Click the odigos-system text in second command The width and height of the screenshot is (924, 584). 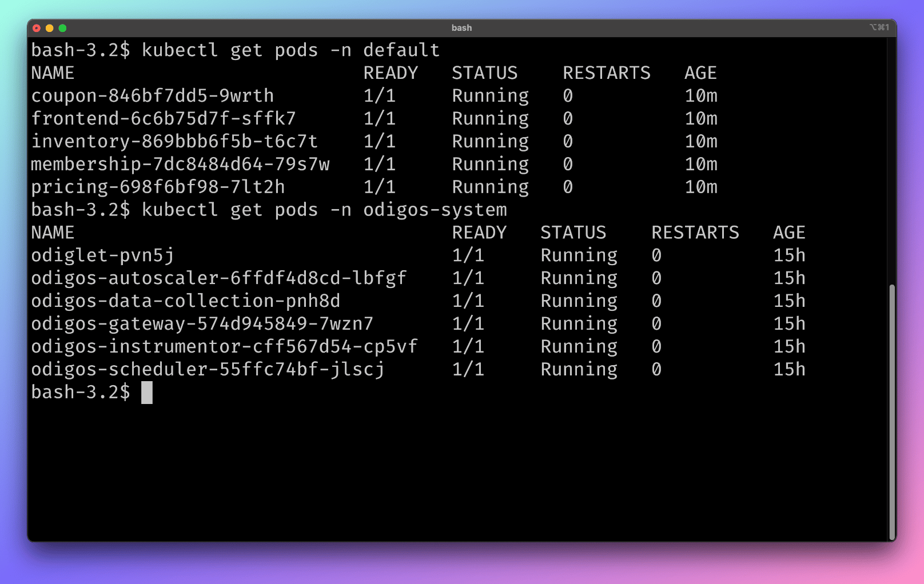435,210
